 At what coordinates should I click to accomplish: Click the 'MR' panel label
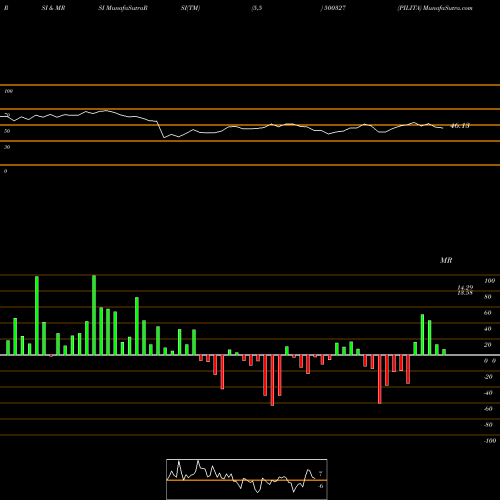pos(446,260)
